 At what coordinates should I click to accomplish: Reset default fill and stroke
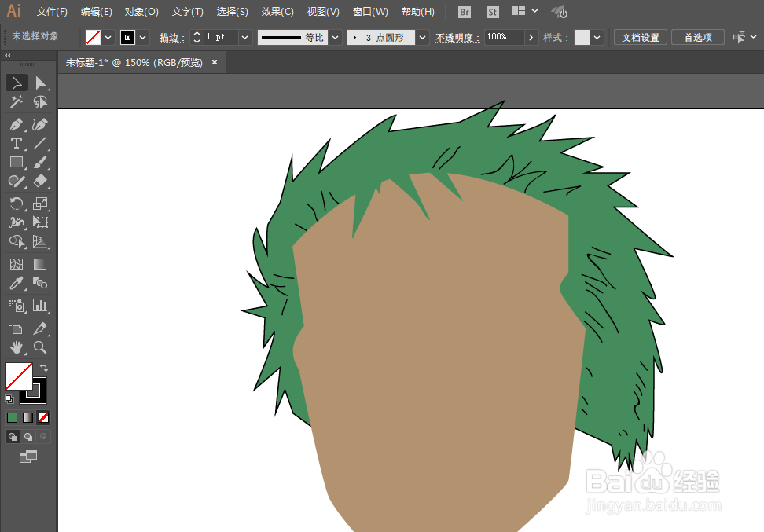tap(9, 399)
